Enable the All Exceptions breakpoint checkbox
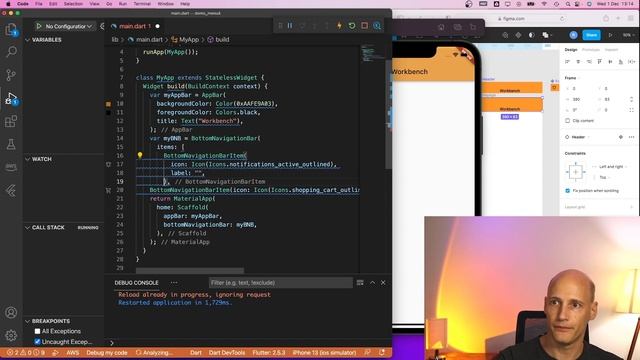640x360 pixels. (x=38, y=331)
